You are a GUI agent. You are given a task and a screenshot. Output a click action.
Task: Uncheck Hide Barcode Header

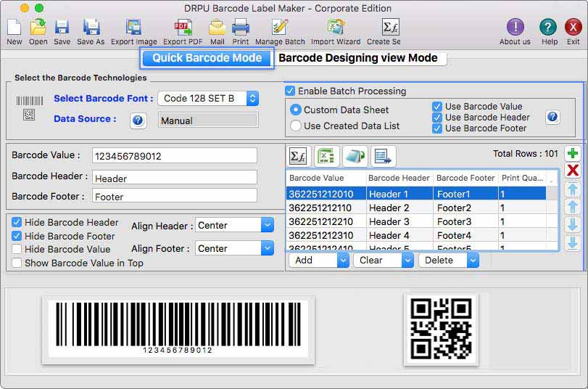pyautogui.click(x=17, y=222)
